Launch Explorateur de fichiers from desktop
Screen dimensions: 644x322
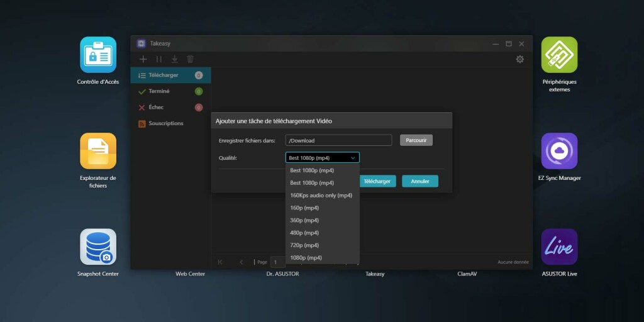(x=98, y=151)
